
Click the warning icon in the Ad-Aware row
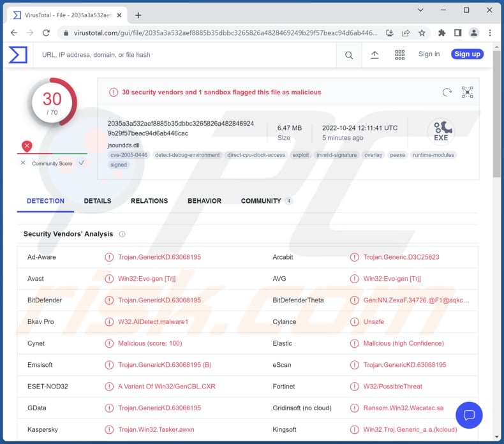(x=109, y=257)
